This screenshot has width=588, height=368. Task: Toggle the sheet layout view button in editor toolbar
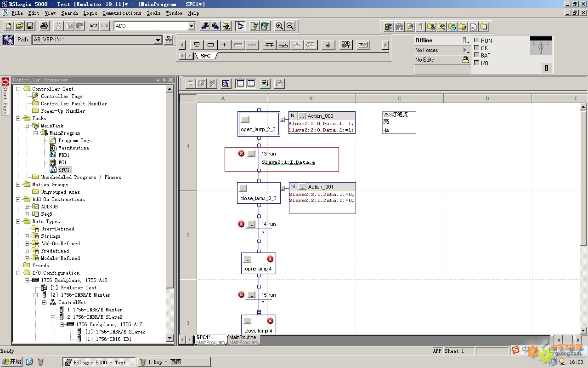tap(251, 83)
